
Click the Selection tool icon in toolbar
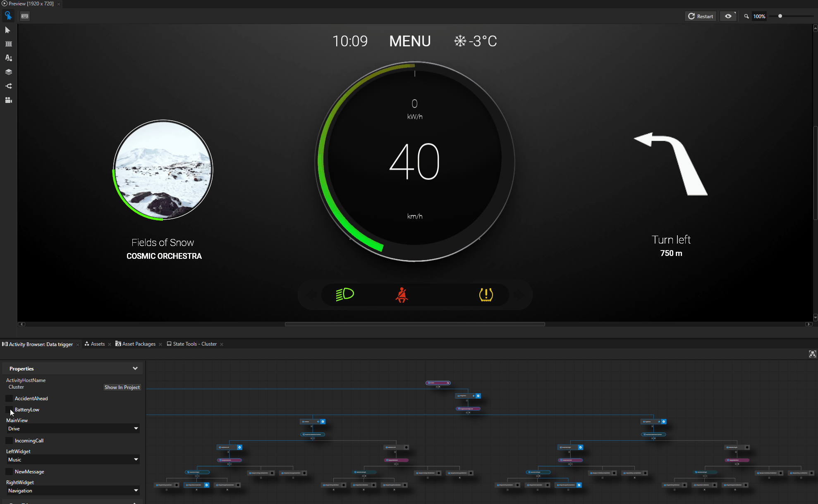pyautogui.click(x=8, y=30)
